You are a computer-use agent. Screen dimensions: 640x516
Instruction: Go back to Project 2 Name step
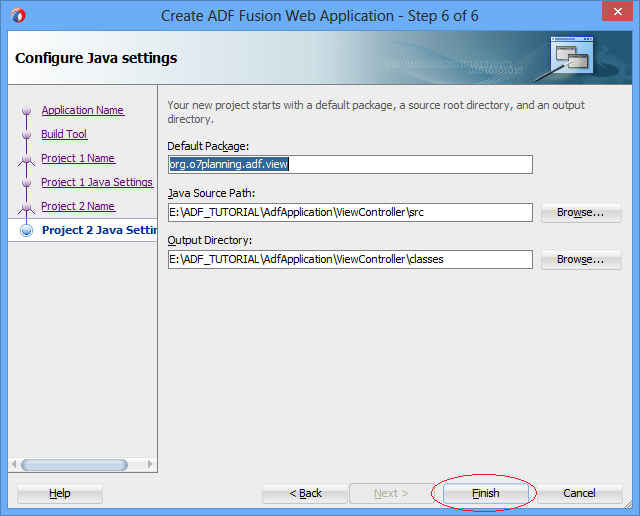[x=78, y=207]
